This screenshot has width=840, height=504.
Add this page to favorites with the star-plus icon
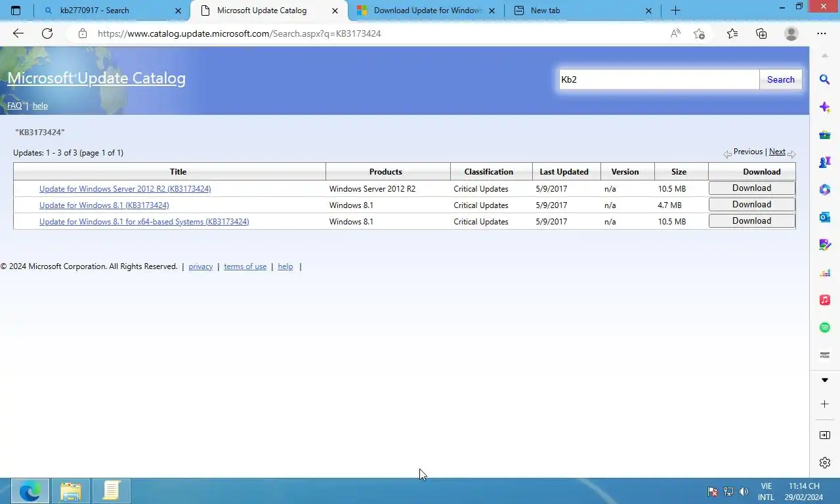[699, 33]
